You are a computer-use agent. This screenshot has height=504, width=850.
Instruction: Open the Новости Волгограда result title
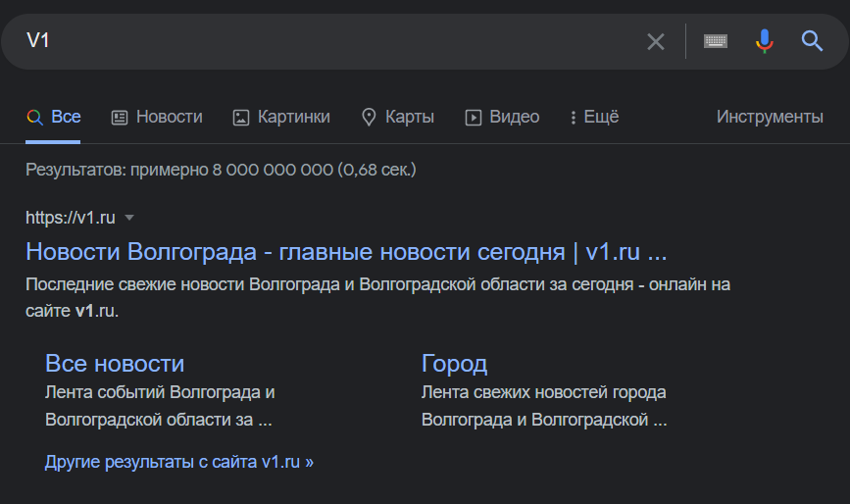pyautogui.click(x=346, y=252)
